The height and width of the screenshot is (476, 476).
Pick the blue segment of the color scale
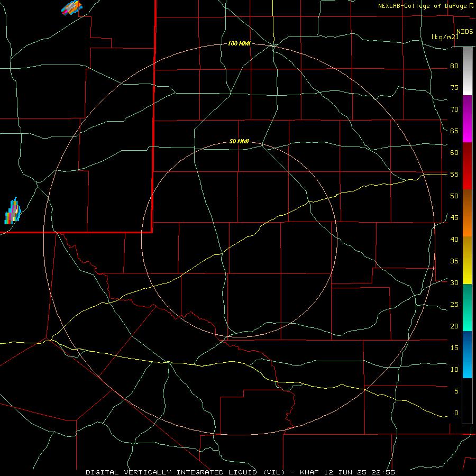pos(467,354)
